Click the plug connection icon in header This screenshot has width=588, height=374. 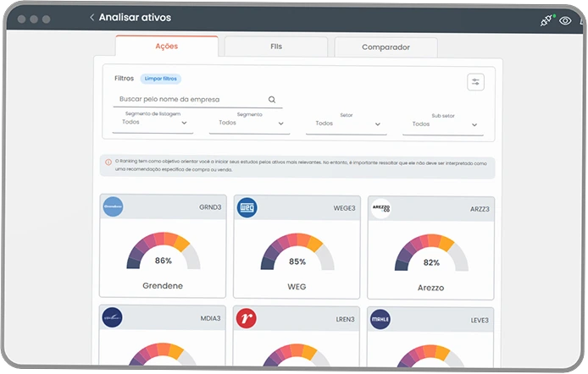point(546,20)
